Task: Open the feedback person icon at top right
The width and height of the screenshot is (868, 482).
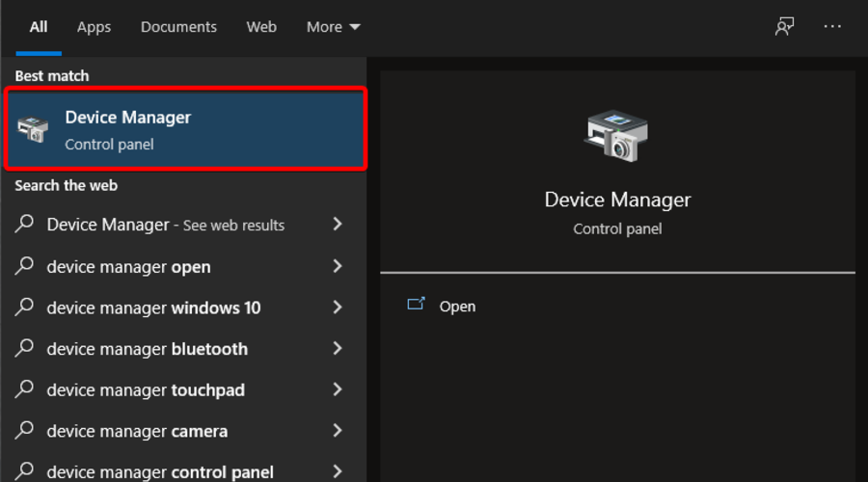Action: (x=785, y=27)
